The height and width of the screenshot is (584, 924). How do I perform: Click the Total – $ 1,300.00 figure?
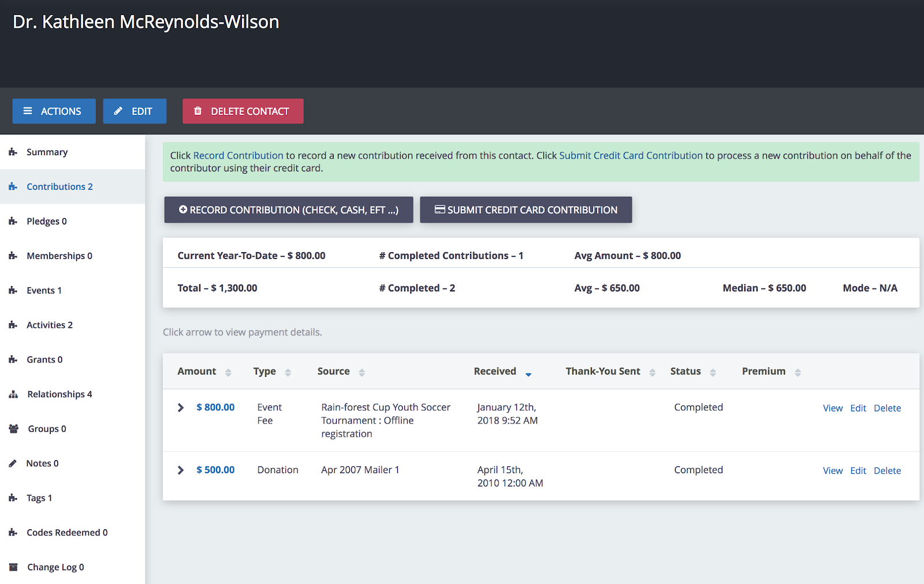click(218, 288)
